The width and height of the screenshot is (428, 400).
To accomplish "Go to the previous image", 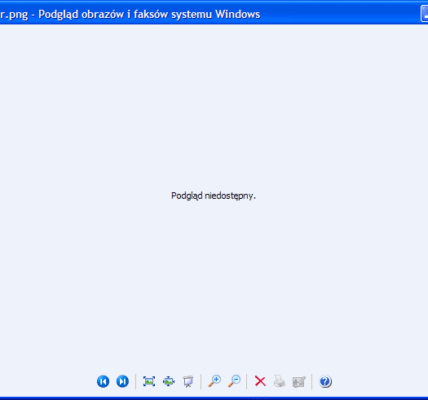I will click(x=103, y=381).
